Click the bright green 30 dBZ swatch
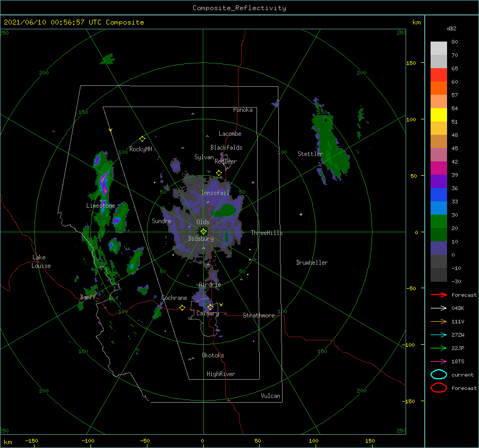479x448 pixels. pos(439,222)
